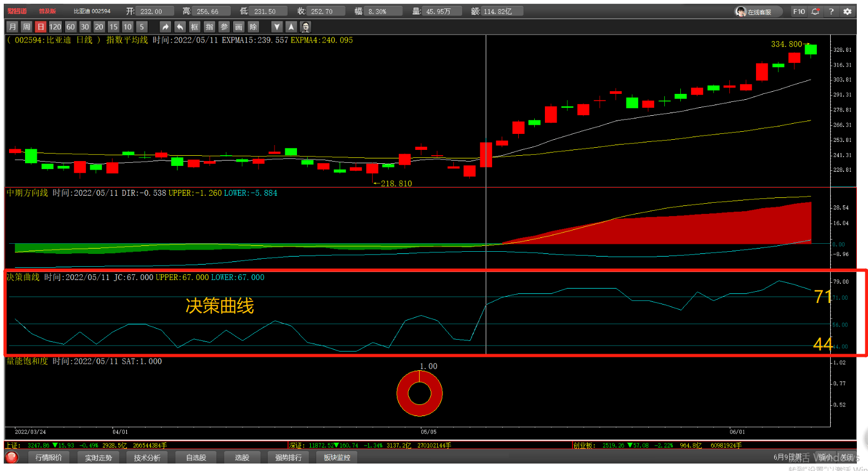The width and height of the screenshot is (868, 471).
Task: Click the question mark help icon
Action: [831, 11]
